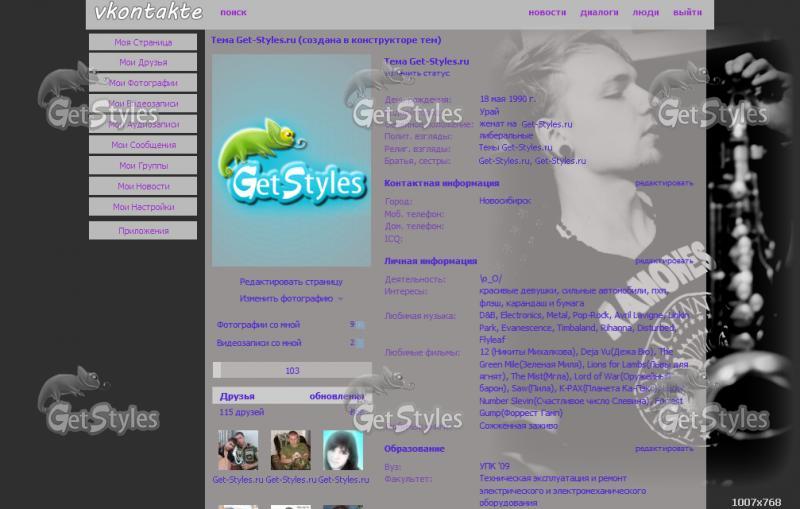The width and height of the screenshot is (800, 509).
Task: Click the GetStyles profile photo
Action: pyautogui.click(x=291, y=161)
